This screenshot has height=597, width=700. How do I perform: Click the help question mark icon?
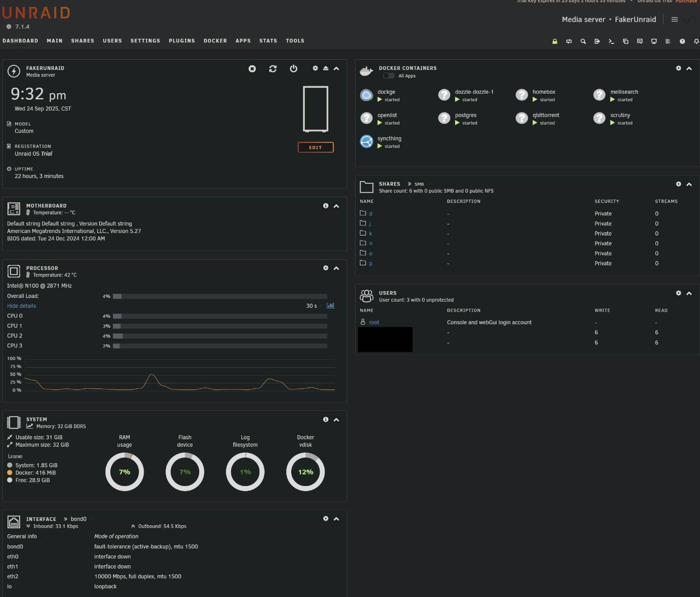(x=682, y=42)
